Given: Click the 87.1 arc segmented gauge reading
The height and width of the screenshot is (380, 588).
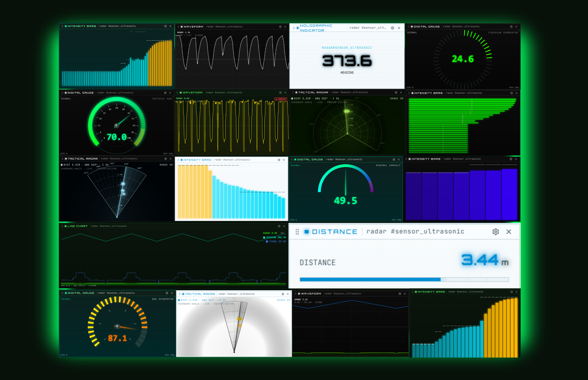Looking at the screenshot, I should 117,338.
